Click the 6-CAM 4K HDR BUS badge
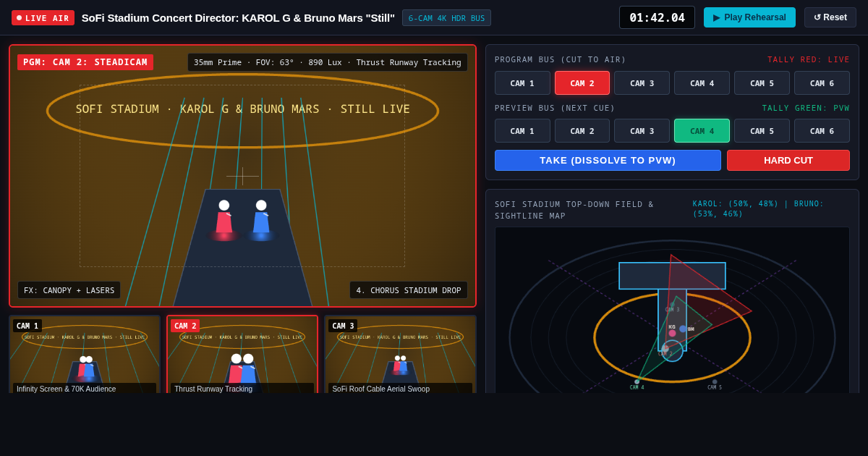 pos(446,18)
